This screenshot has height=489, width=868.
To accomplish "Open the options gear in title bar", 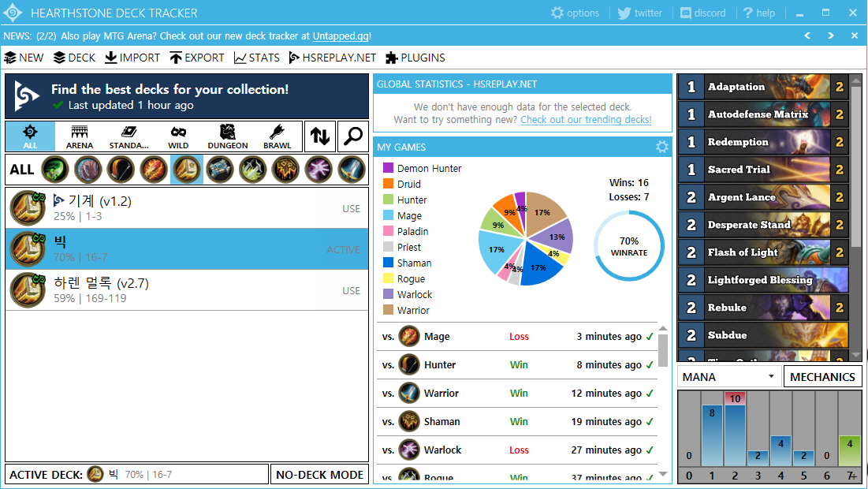I will point(576,13).
